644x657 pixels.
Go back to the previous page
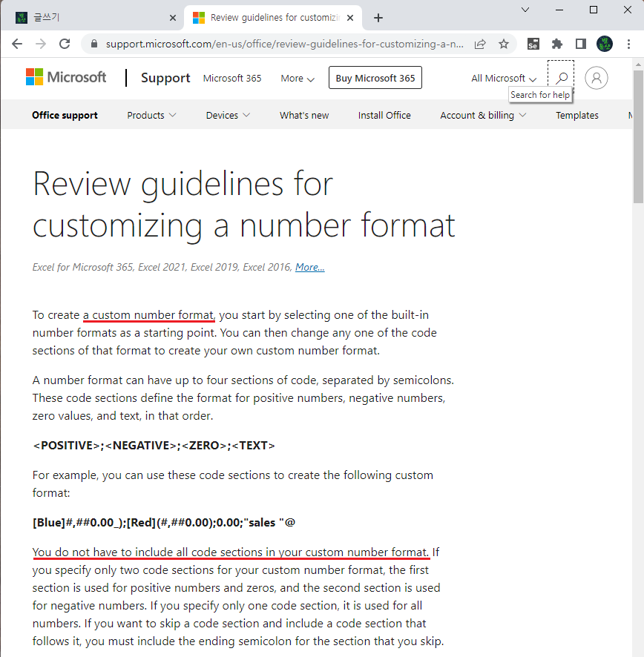pos(17,44)
